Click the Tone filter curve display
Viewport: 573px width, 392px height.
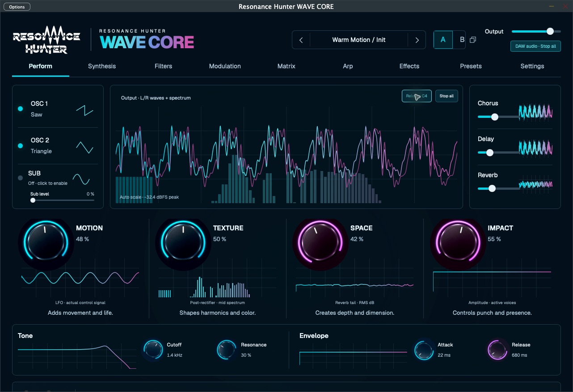point(77,355)
